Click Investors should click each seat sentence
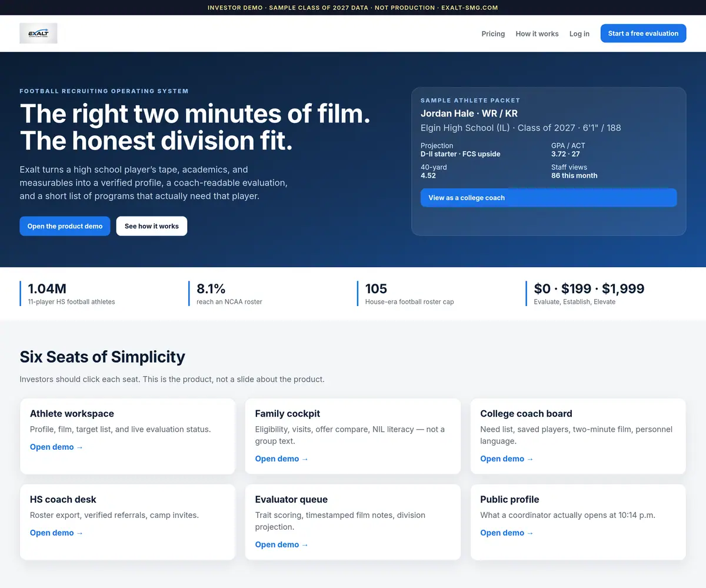 [172, 380]
